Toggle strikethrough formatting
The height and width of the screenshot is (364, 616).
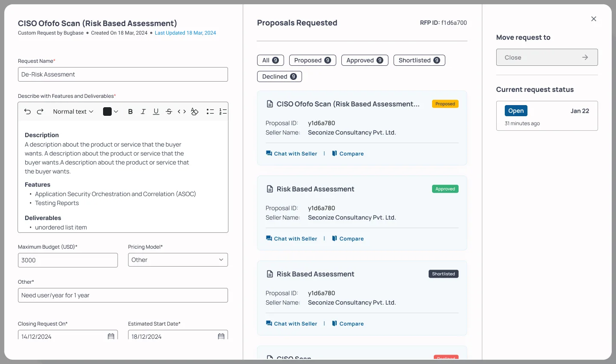click(169, 112)
